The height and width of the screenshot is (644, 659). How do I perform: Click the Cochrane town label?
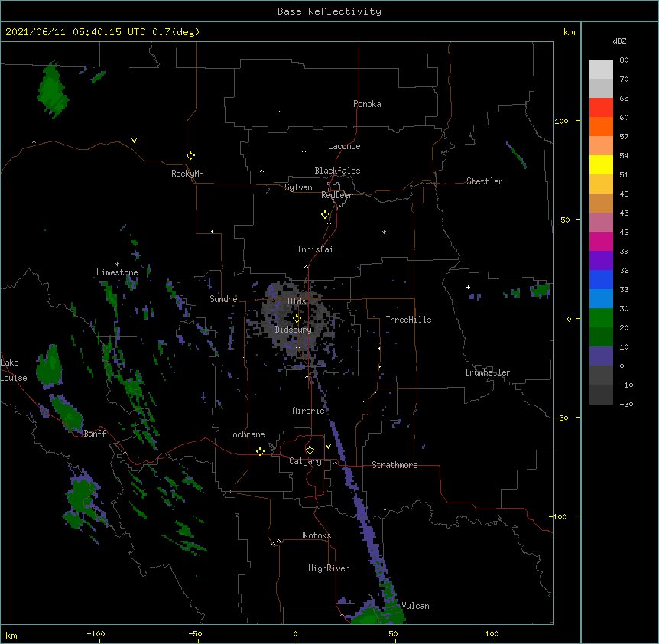point(246,434)
